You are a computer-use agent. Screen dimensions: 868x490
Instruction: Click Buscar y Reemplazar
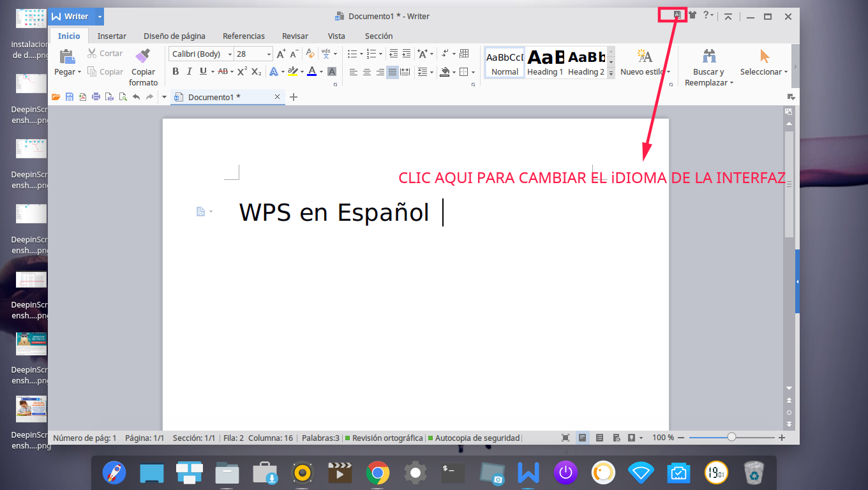[x=708, y=66]
